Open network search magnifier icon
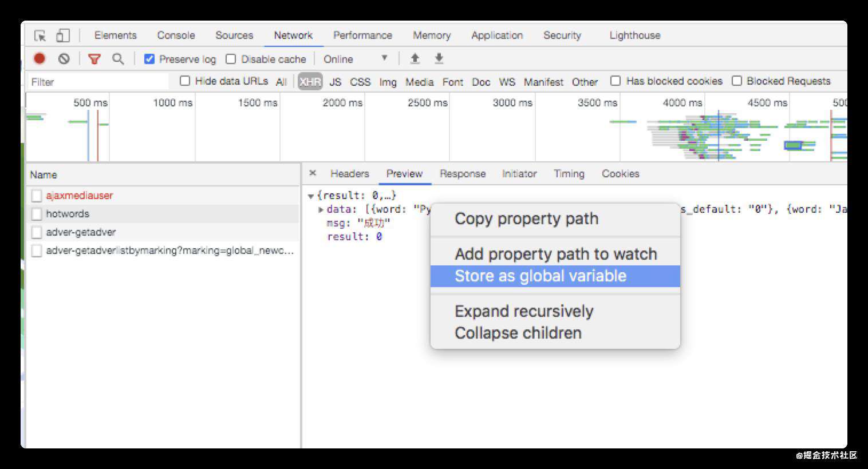868x469 pixels. point(118,58)
